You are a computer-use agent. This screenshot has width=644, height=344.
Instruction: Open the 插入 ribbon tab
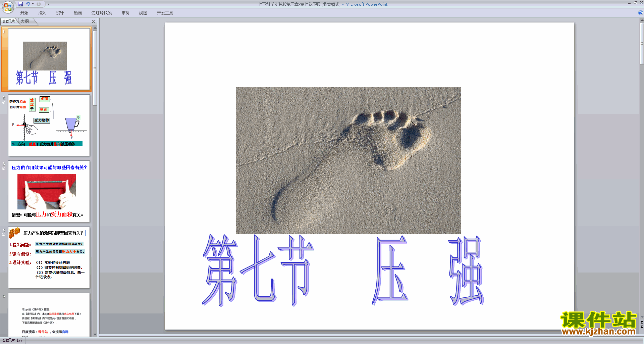click(42, 13)
